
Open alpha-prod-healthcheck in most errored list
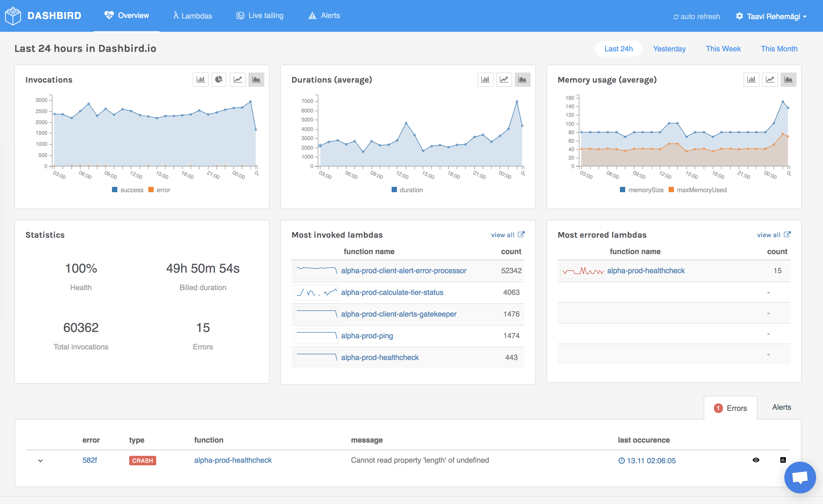tap(646, 271)
